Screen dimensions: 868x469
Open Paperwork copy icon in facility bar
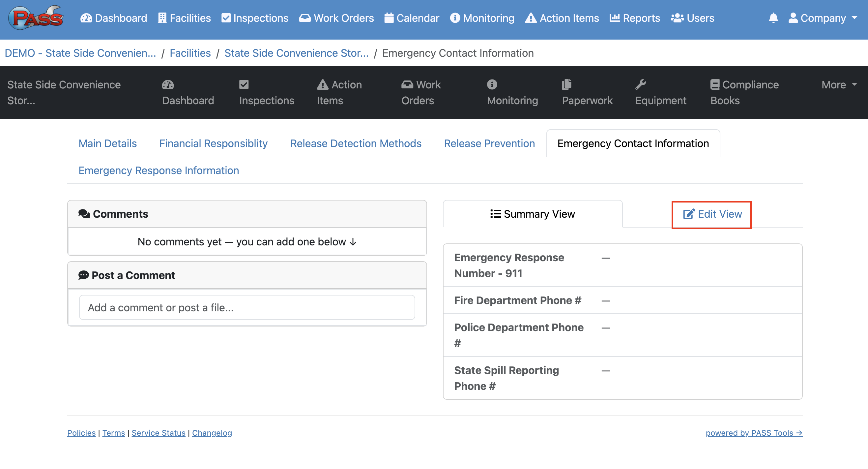point(567,84)
